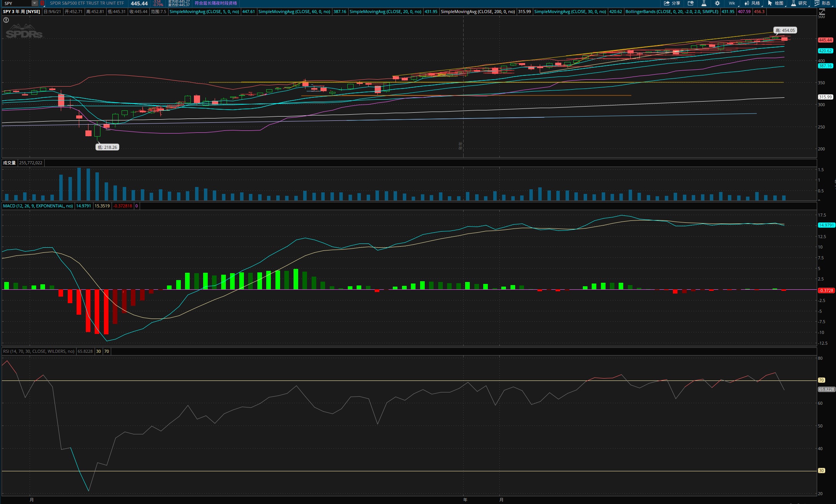This screenshot has width=836, height=504.
Task: Click the extended-hours eligibility text (符合延长隔夜时段资格)
Action: tap(216, 3)
